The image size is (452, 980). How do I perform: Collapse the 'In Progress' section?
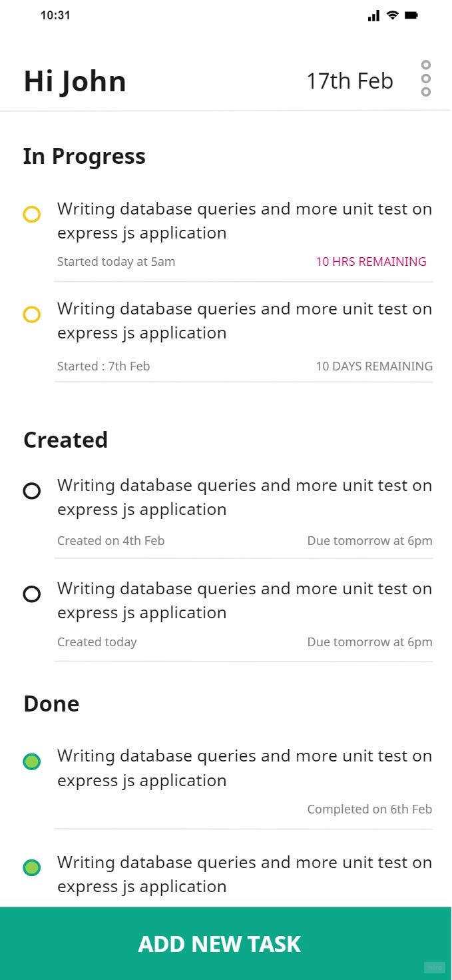[x=84, y=156]
